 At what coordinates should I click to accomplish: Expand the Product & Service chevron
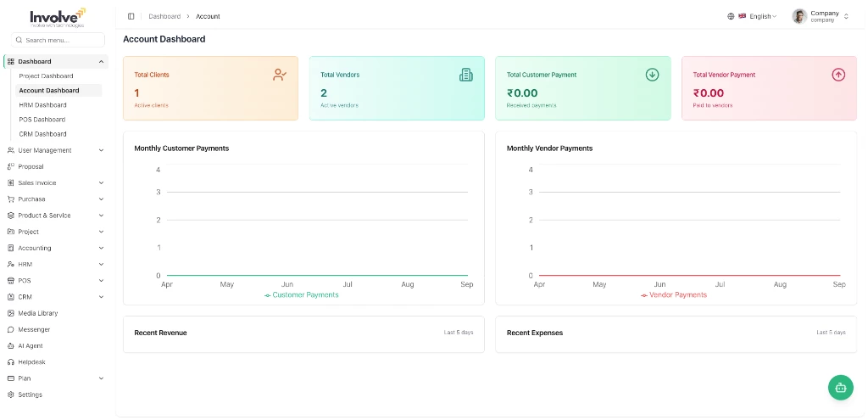pyautogui.click(x=101, y=216)
